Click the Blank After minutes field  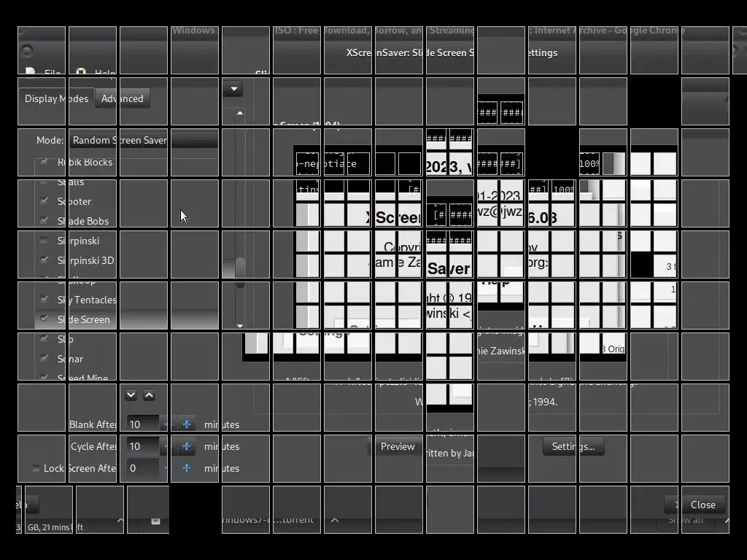point(143,424)
